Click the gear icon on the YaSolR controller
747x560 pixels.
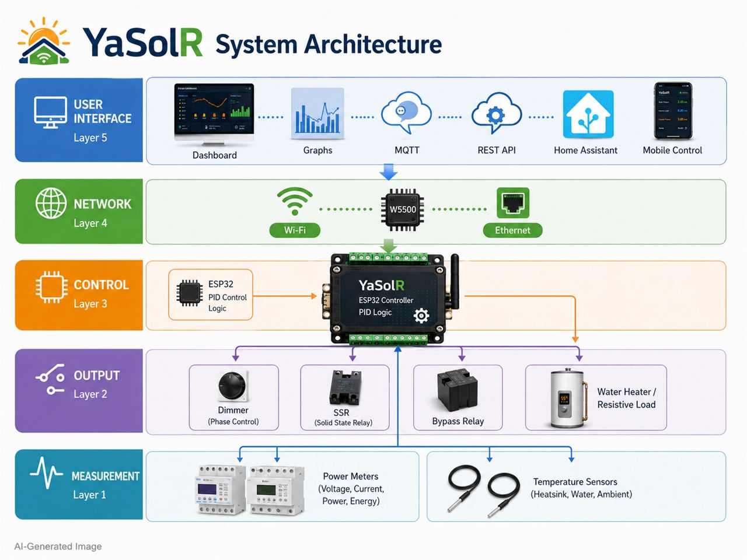[421, 316]
